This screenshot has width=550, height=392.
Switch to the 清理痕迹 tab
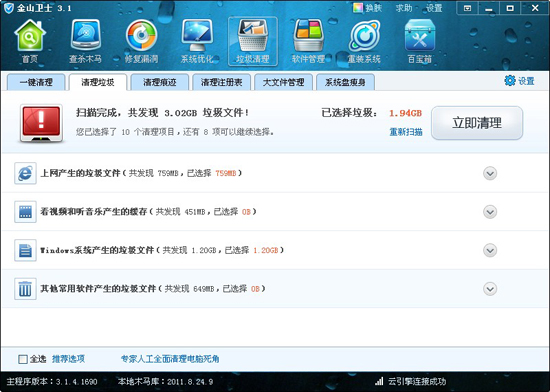tap(160, 82)
